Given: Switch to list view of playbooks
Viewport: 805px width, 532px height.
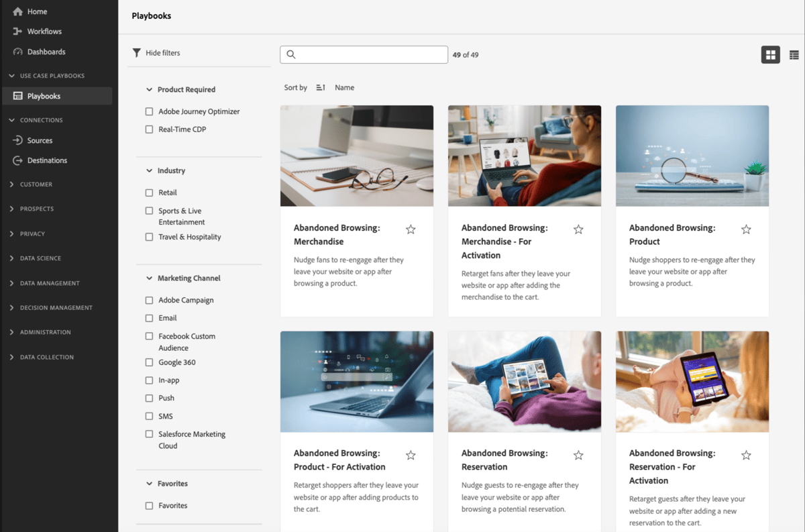Looking at the screenshot, I should 796,54.
